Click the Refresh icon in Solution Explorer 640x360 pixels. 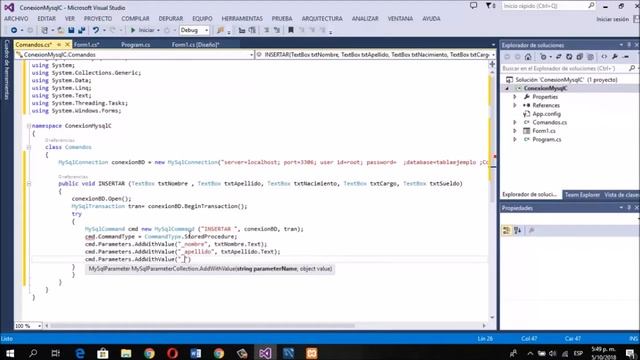(569, 57)
